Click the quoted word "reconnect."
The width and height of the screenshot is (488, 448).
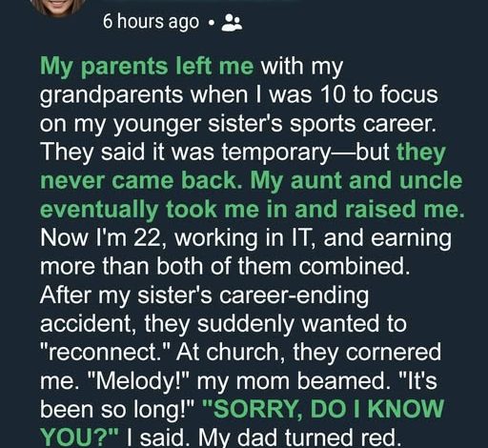106,352
